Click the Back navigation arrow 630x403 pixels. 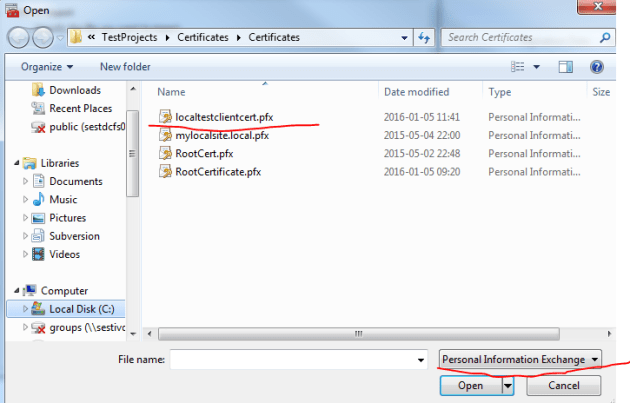pyautogui.click(x=18, y=38)
